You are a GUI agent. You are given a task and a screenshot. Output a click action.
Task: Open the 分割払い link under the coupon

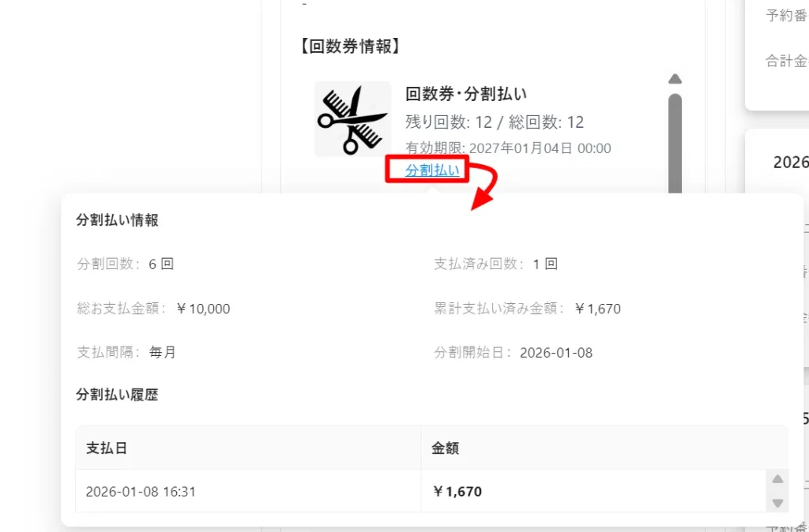432,170
